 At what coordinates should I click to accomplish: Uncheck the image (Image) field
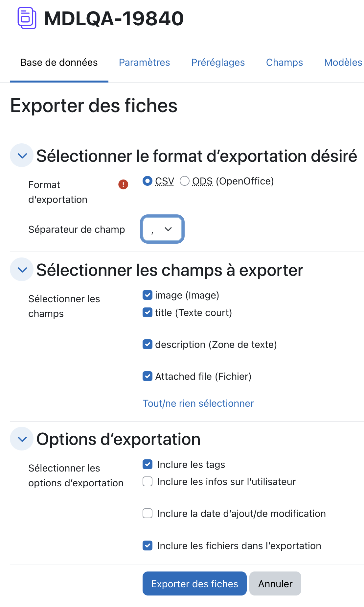[148, 295]
